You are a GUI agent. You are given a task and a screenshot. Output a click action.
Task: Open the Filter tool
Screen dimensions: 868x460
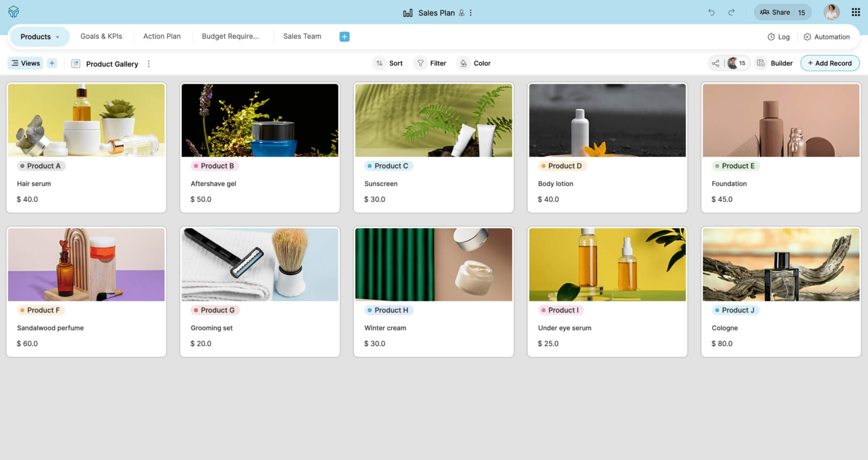[431, 63]
